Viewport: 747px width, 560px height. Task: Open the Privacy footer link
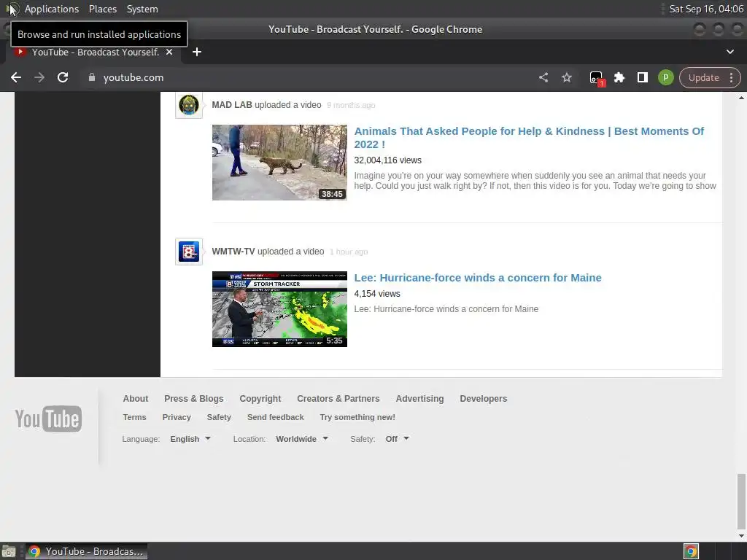(177, 417)
